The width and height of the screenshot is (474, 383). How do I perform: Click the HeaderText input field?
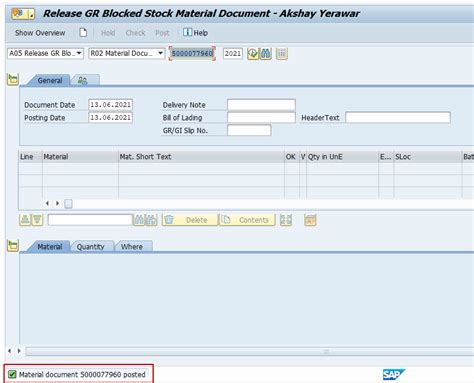pyautogui.click(x=398, y=117)
